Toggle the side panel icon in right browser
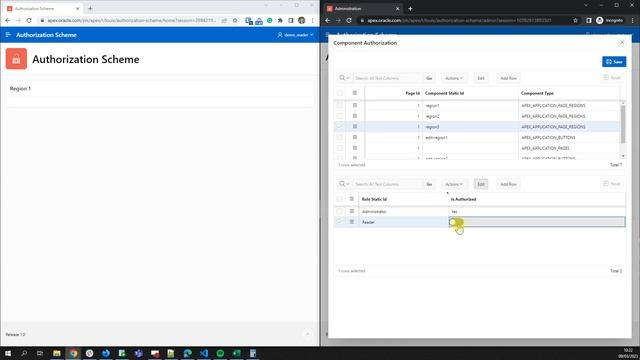Viewport: 640px width, 360px height. [589, 20]
